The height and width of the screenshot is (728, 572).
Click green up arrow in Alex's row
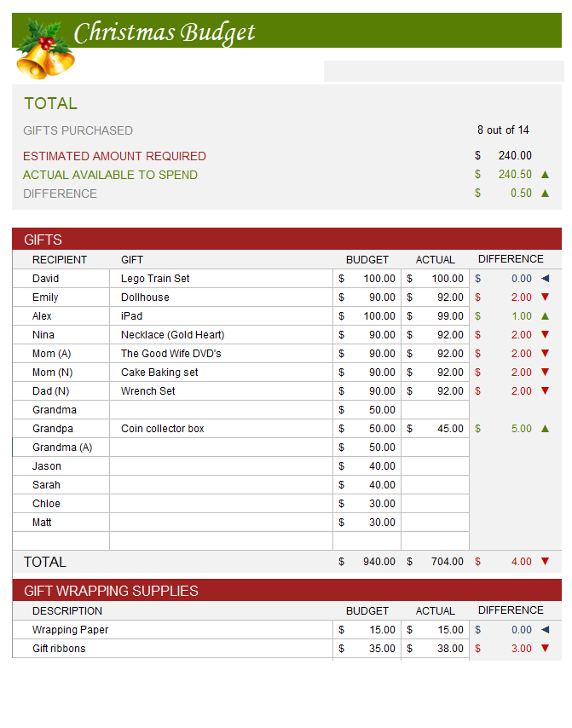(545, 316)
